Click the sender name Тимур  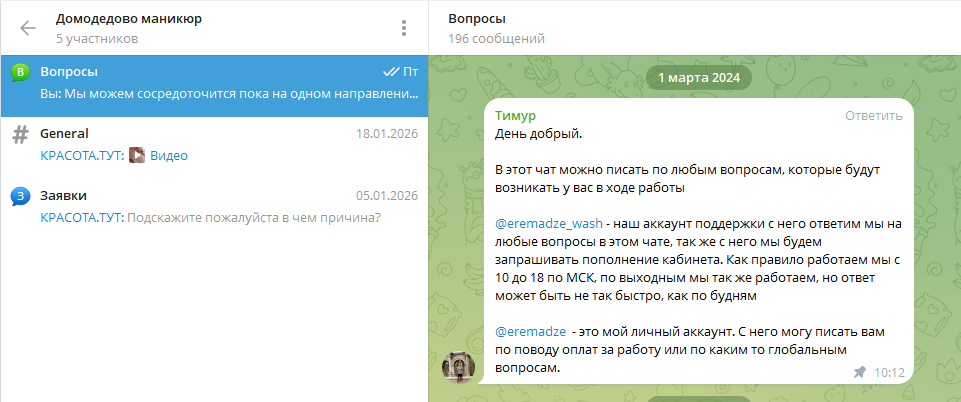[515, 116]
